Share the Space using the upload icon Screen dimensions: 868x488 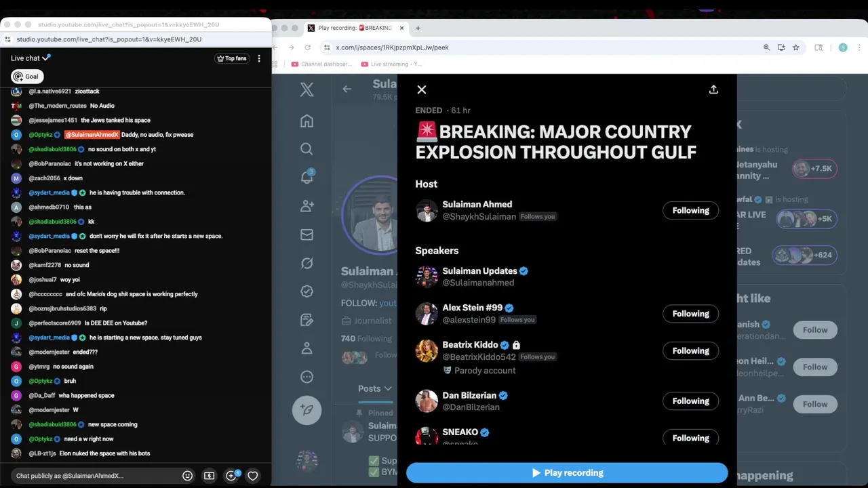click(x=713, y=89)
